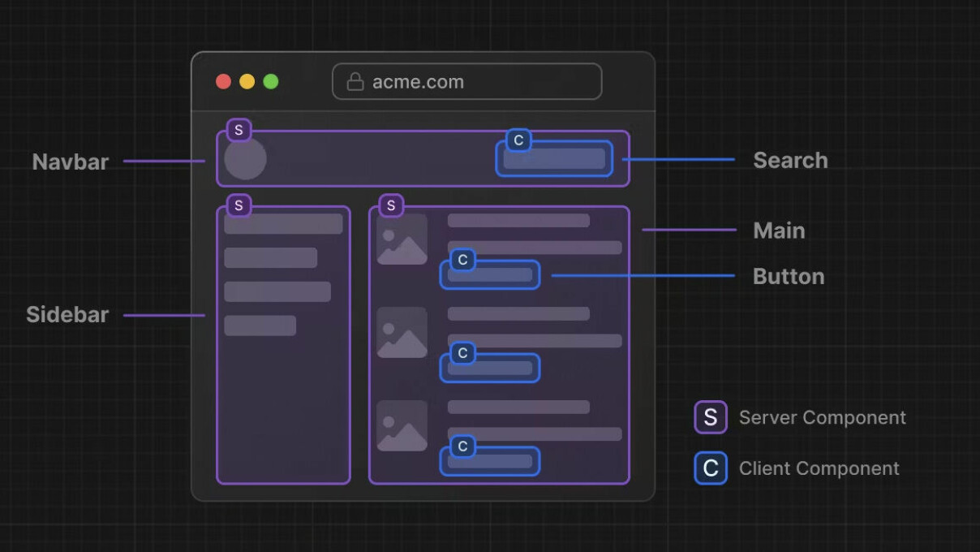The height and width of the screenshot is (552, 980).
Task: Click the Client Component legend C icon
Action: pos(711,468)
